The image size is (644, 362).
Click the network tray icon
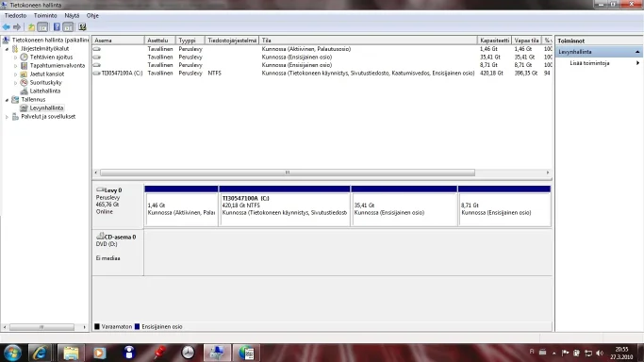[588, 353]
